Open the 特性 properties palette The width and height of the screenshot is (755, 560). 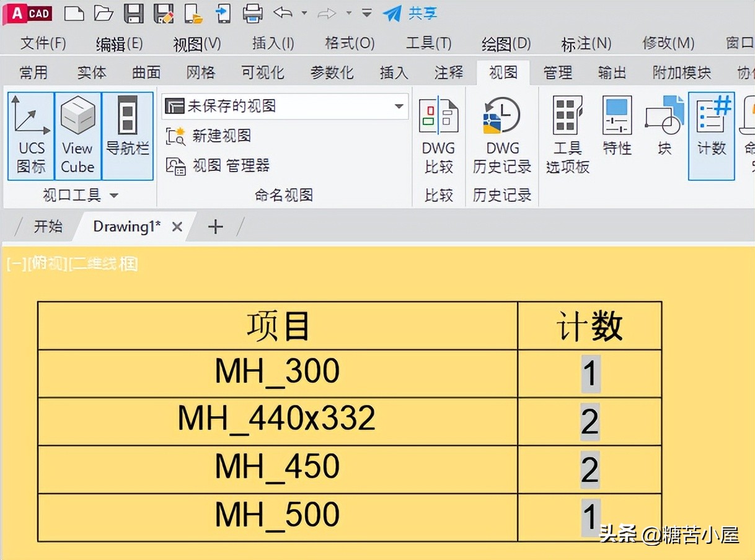click(617, 130)
